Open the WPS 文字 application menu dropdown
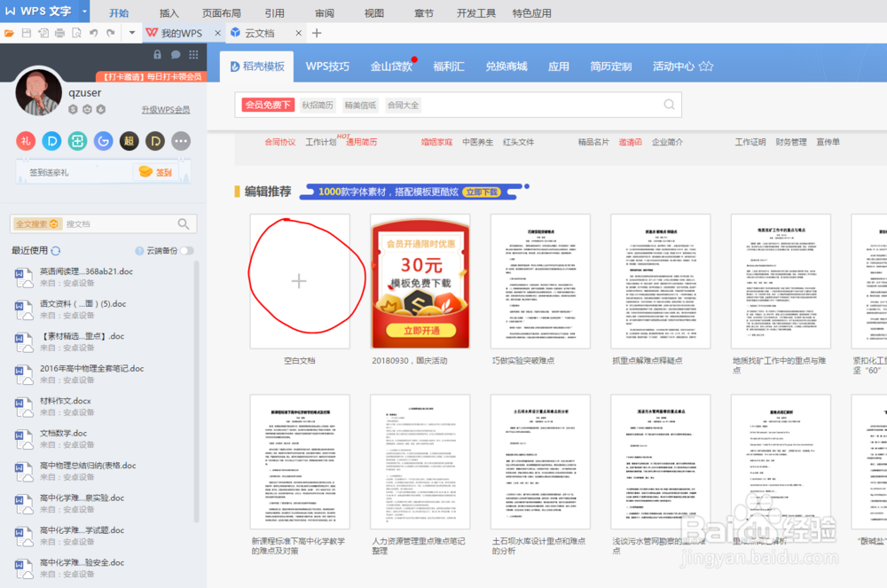Image resolution: width=887 pixels, height=588 pixels. tap(84, 11)
